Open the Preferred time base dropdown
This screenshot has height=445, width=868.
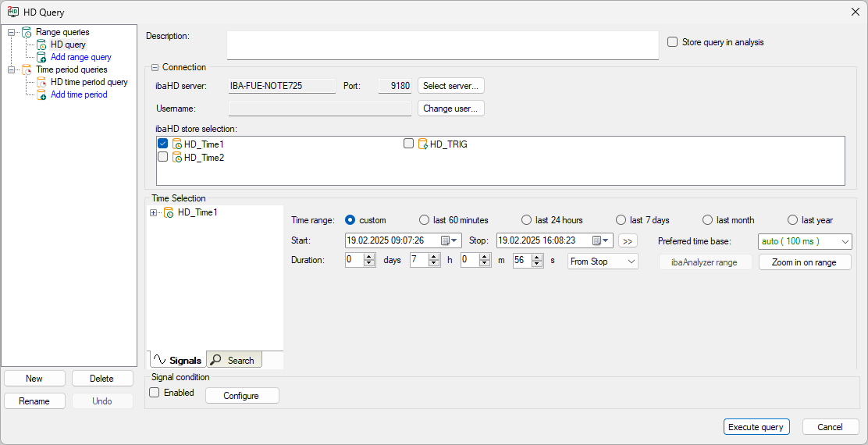pyautogui.click(x=845, y=242)
